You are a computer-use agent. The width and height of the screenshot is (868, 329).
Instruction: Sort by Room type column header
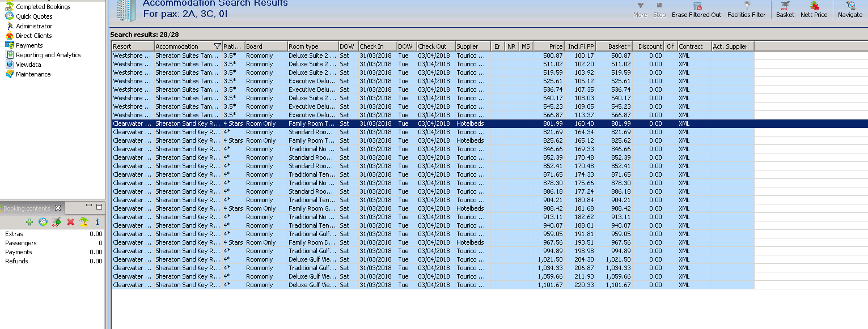tap(312, 46)
